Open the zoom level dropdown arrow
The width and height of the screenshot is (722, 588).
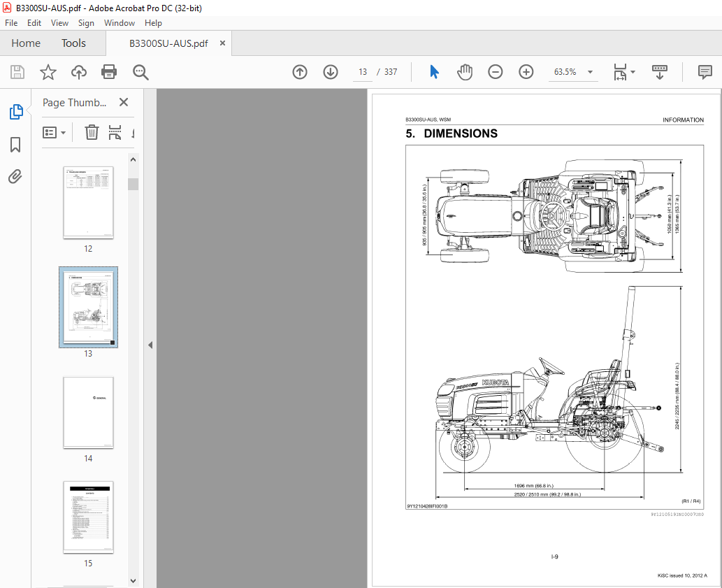point(590,72)
